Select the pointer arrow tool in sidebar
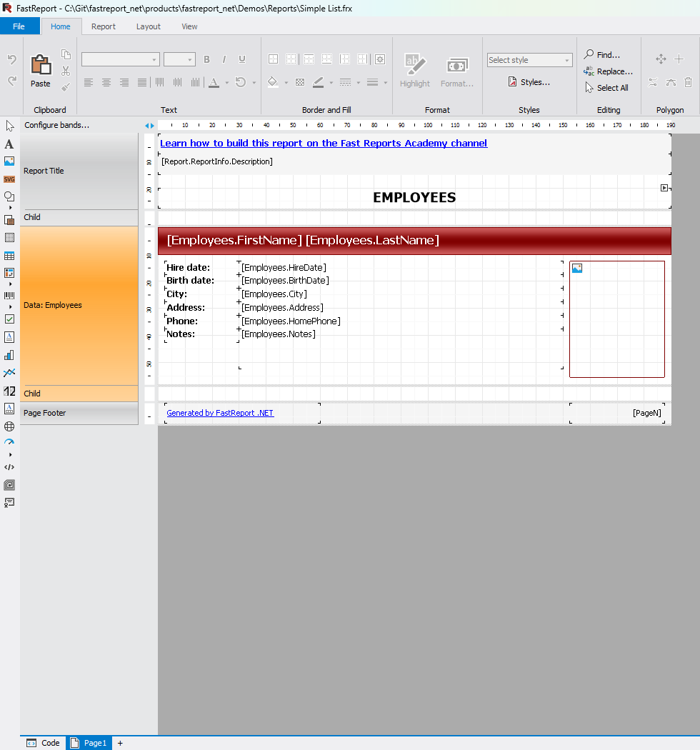Viewport: 700px width, 750px height. point(9,126)
